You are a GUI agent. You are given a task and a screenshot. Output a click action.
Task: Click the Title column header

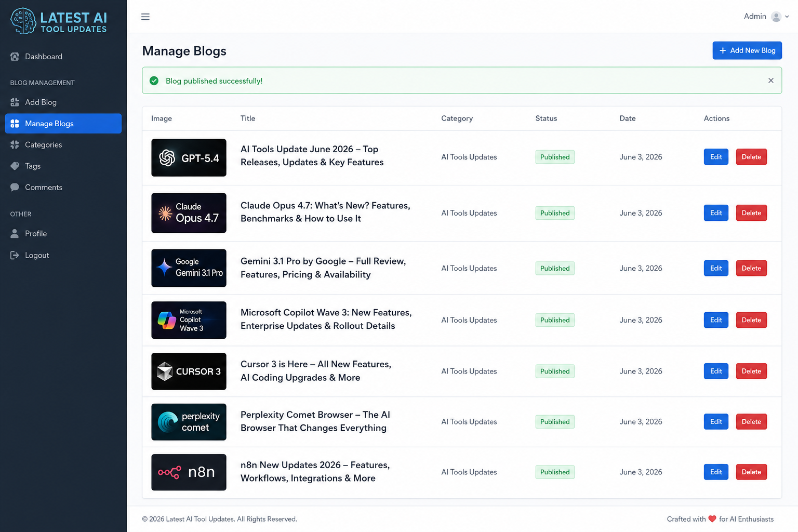click(248, 118)
